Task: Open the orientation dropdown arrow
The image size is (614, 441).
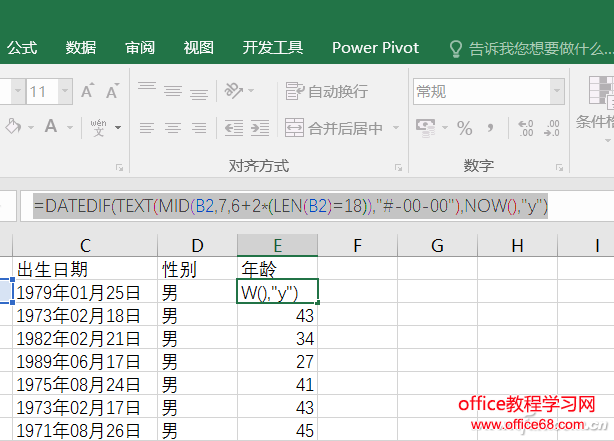Action: point(251,91)
